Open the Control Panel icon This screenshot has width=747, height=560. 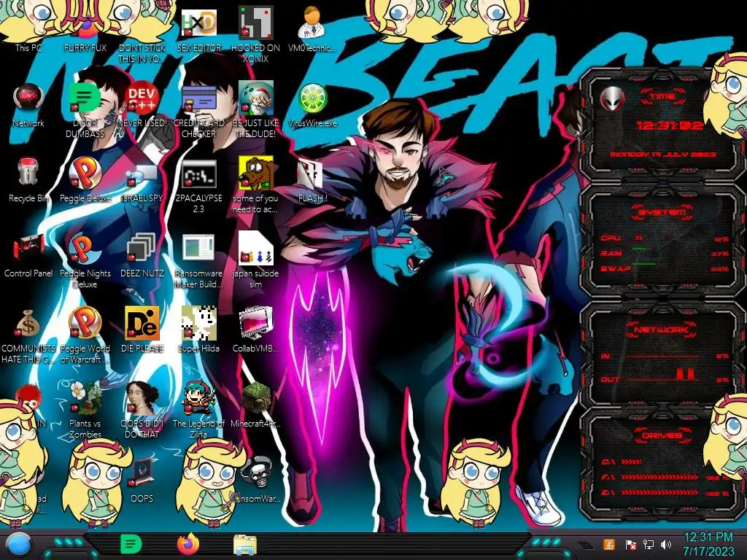coord(28,254)
